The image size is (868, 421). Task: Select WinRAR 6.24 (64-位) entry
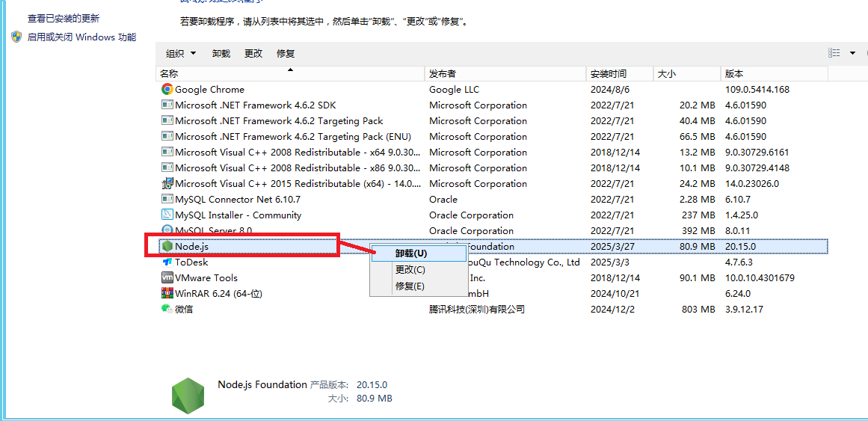pos(218,293)
